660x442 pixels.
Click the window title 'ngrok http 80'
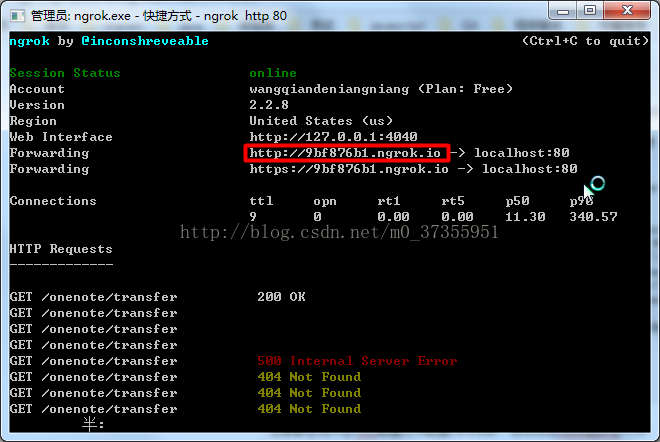tap(245, 16)
